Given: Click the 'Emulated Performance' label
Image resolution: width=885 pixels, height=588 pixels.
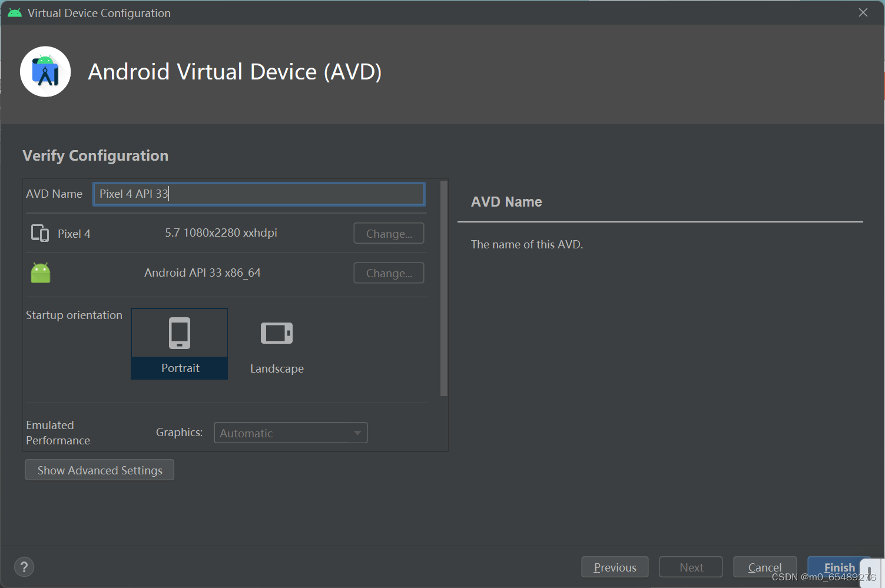Looking at the screenshot, I should coord(58,433).
